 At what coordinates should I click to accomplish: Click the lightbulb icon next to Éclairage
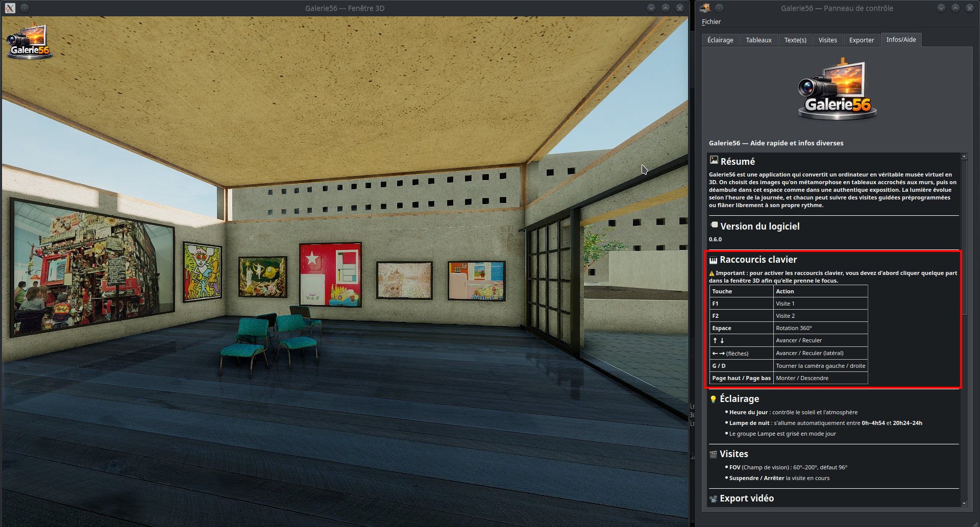point(713,399)
